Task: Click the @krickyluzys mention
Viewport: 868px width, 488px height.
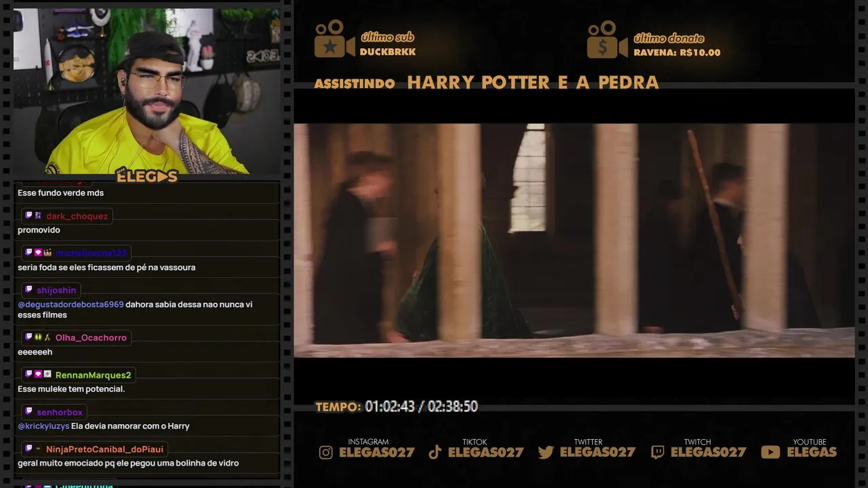Action: [x=43, y=426]
